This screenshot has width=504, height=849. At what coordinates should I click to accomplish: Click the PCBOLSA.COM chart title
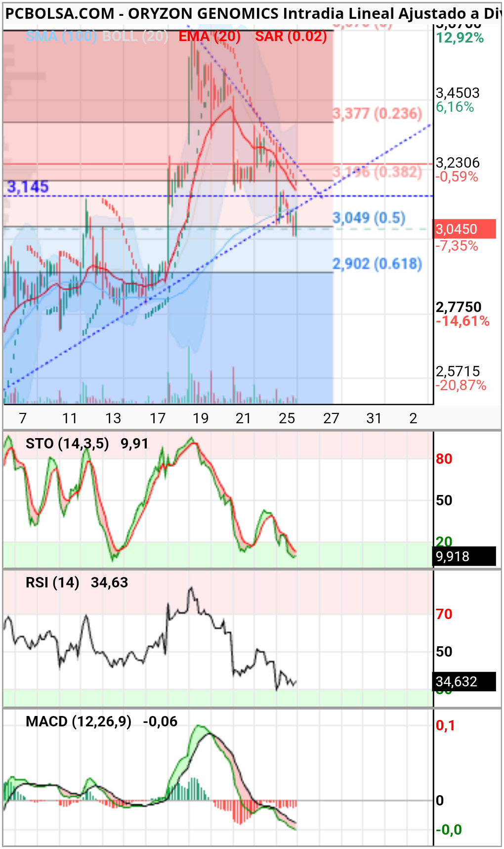60,14
